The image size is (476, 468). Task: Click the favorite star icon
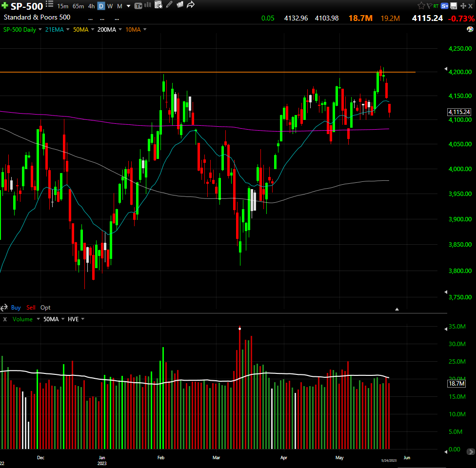point(421,5)
